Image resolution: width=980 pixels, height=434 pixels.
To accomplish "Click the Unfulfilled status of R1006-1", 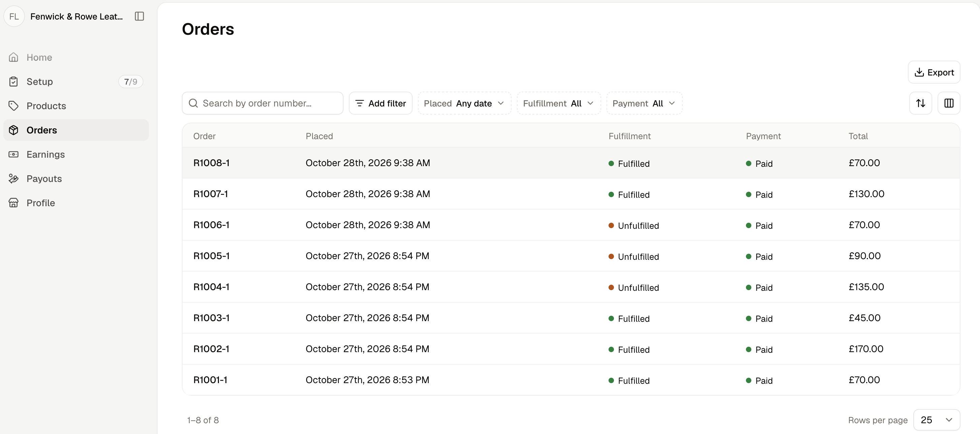I will (x=634, y=225).
